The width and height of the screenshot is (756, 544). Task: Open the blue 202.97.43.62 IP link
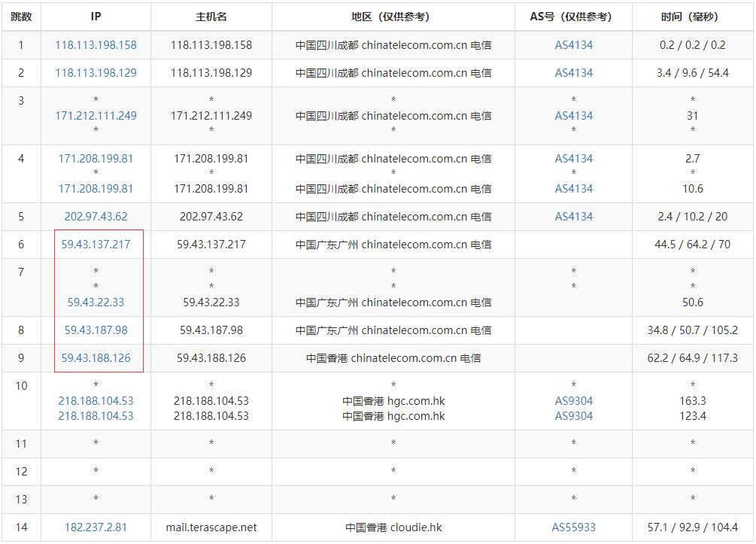[96, 217]
